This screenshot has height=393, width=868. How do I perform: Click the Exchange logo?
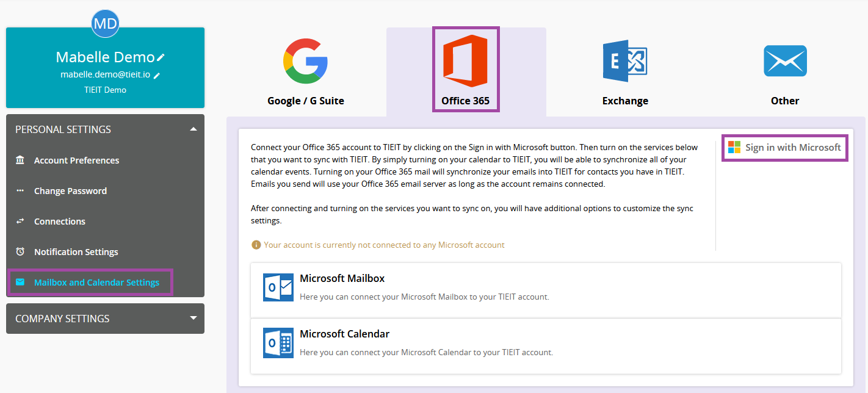[x=625, y=61]
